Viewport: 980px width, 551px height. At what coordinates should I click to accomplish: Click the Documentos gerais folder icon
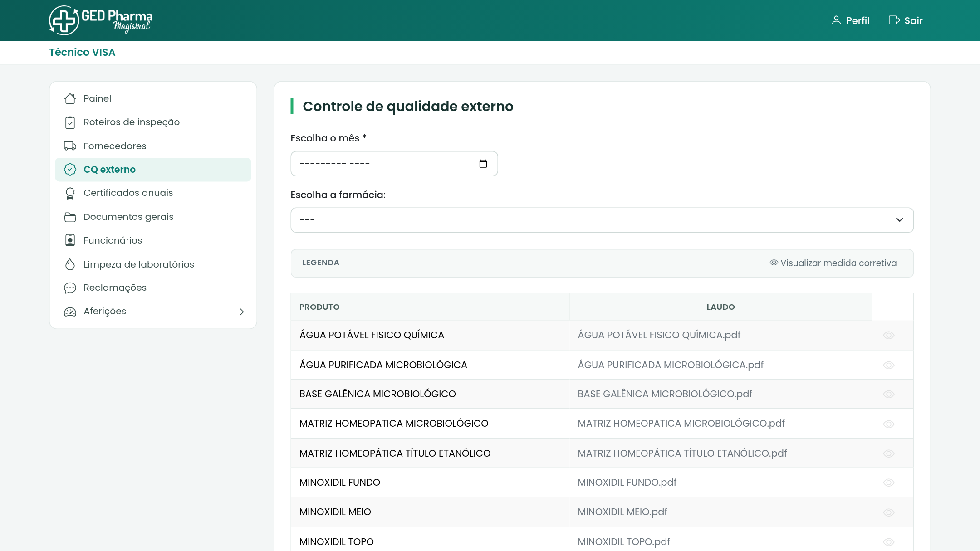click(70, 217)
